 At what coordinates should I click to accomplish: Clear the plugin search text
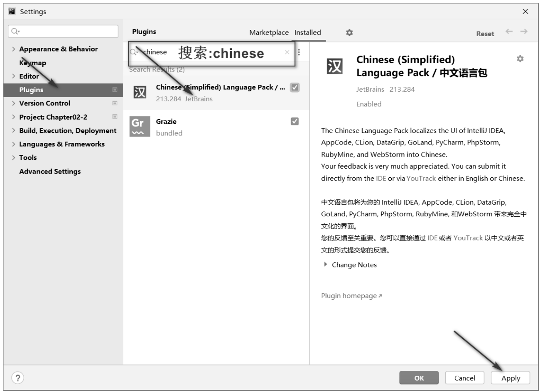pos(287,52)
